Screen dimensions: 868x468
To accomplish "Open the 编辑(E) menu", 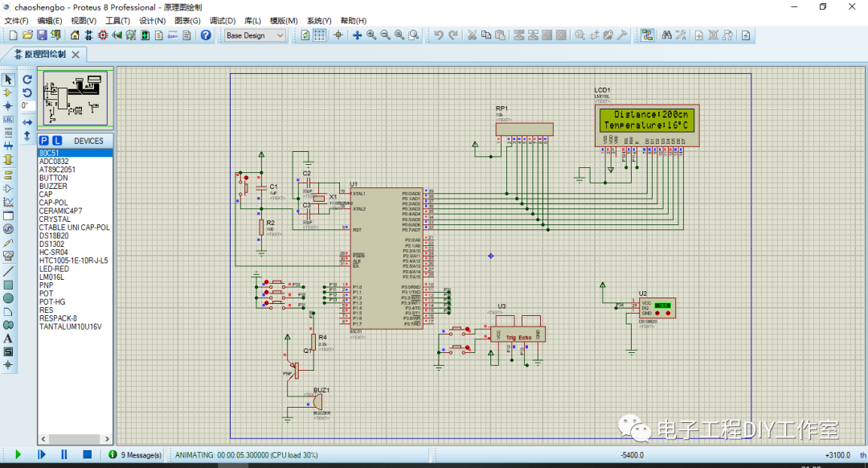I will tap(49, 20).
